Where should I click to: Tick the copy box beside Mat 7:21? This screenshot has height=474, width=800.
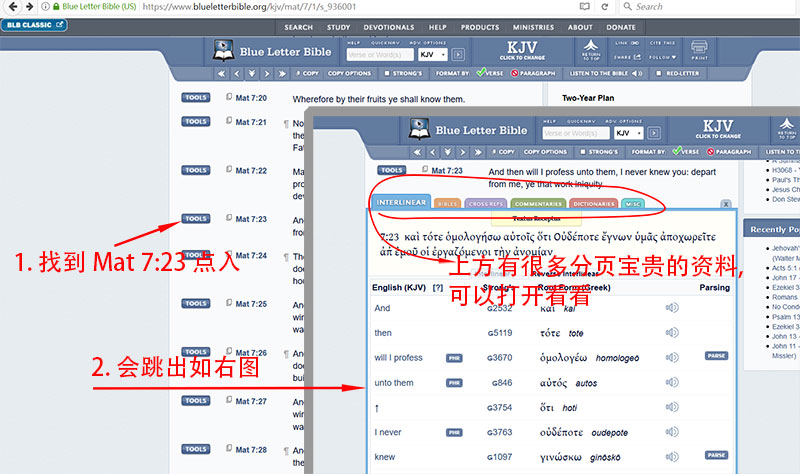coord(229,121)
